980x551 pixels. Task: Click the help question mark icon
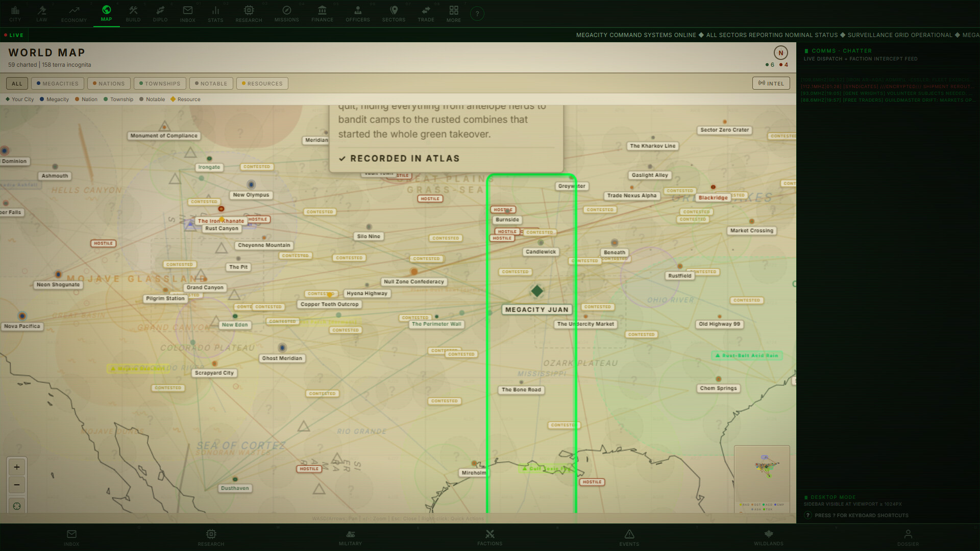click(x=477, y=14)
